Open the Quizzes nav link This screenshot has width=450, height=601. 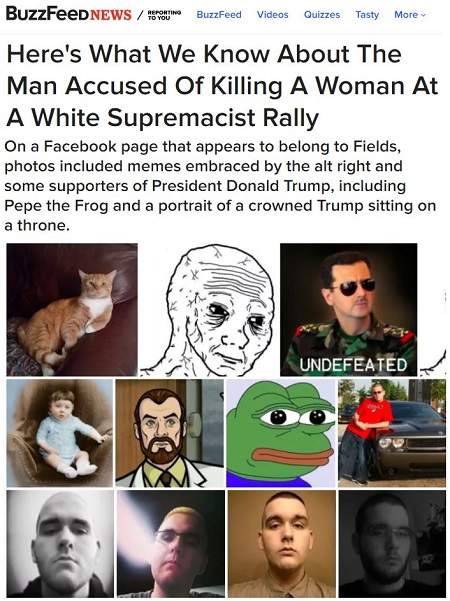[x=322, y=15]
